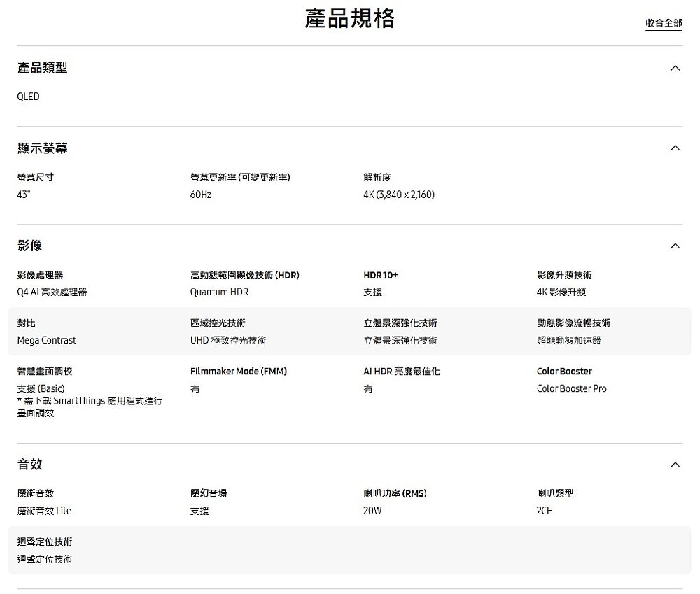
Task: Click the 音效 section title
Action: pos(29,465)
